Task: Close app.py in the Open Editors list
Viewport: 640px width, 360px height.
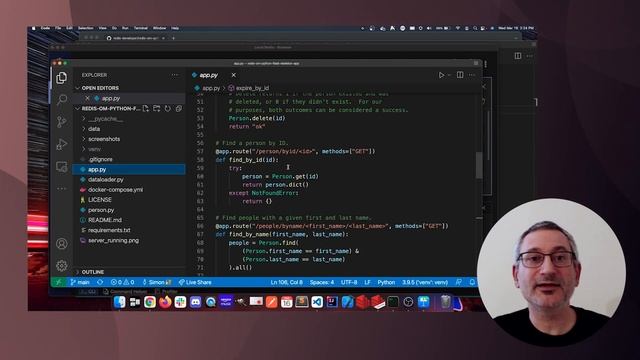Action: click(87, 98)
